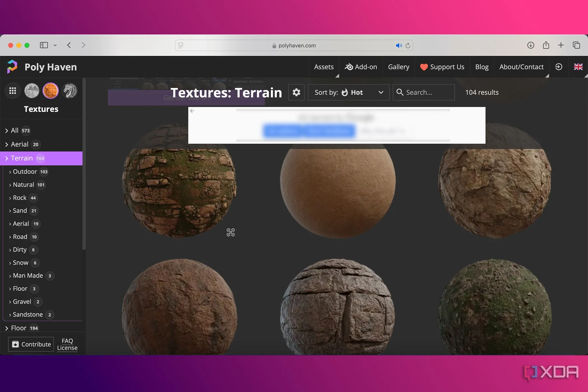Viewport: 588px width, 392px height.
Task: Click the search magnifier icon
Action: point(400,92)
